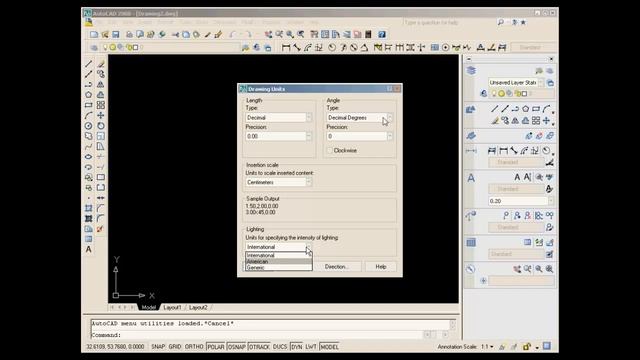
Task: Choose Generic in the open lighting list
Action: click(x=279, y=268)
